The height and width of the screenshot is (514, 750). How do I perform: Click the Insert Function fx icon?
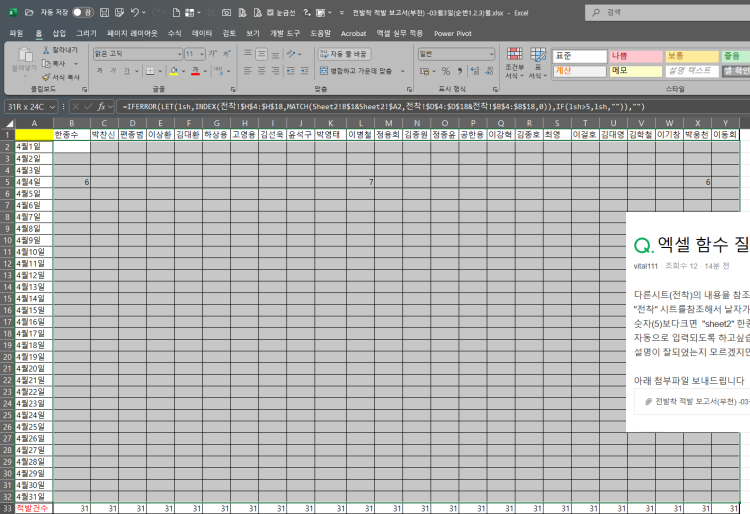click(100, 105)
